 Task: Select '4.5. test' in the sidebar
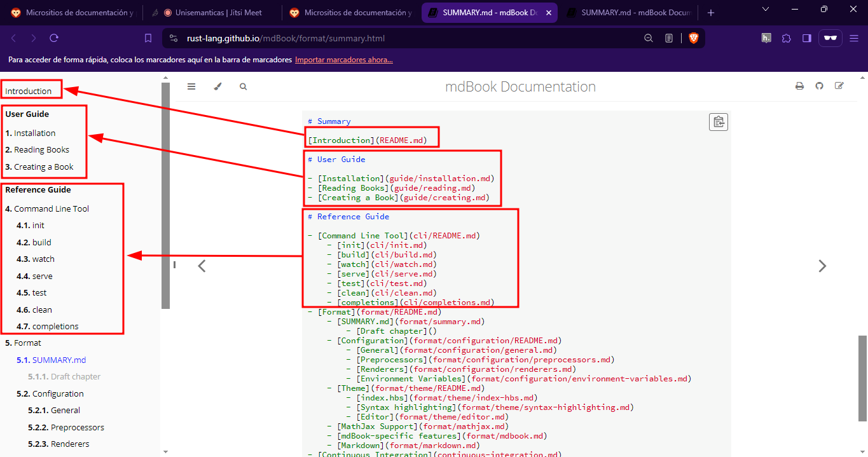[x=32, y=293]
